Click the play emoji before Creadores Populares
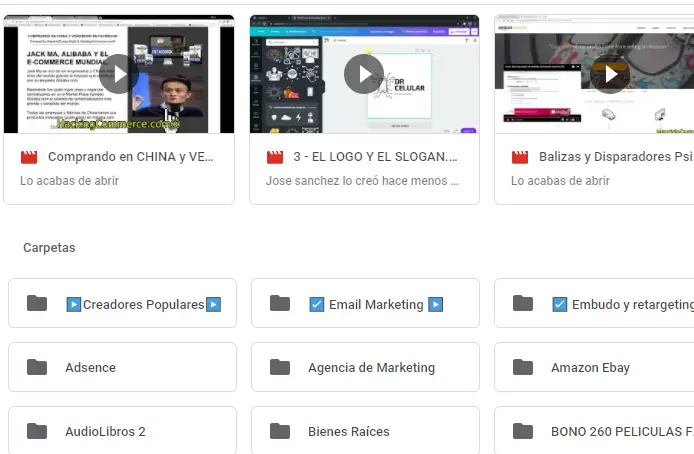694x454 pixels. point(73,304)
